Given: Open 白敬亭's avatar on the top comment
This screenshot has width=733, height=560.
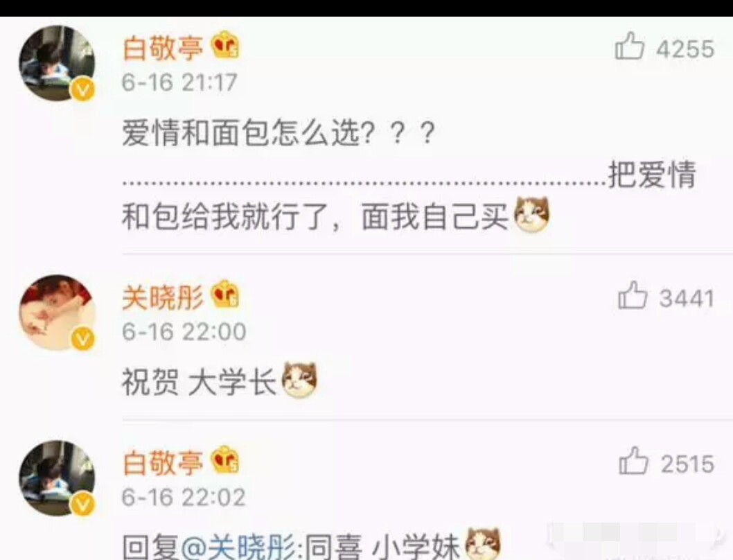Looking at the screenshot, I should pos(57,63).
